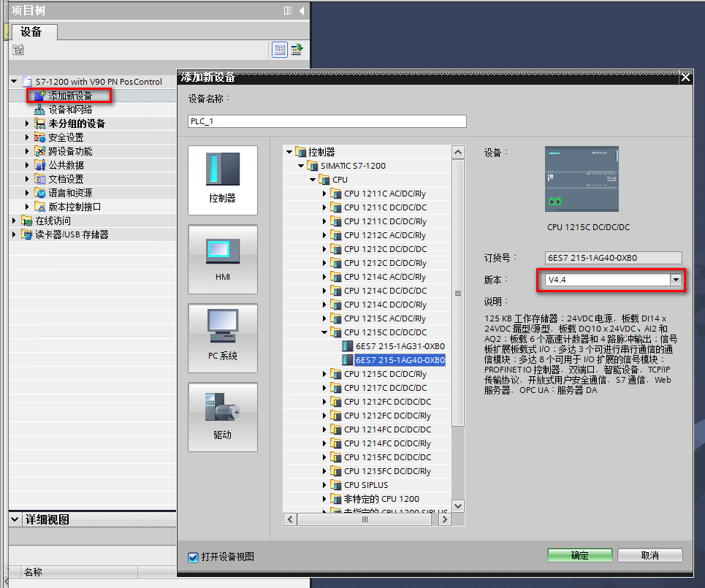Viewport: 705px width, 588px height.
Task: Collapse the 控制器 tree node
Action: [289, 152]
